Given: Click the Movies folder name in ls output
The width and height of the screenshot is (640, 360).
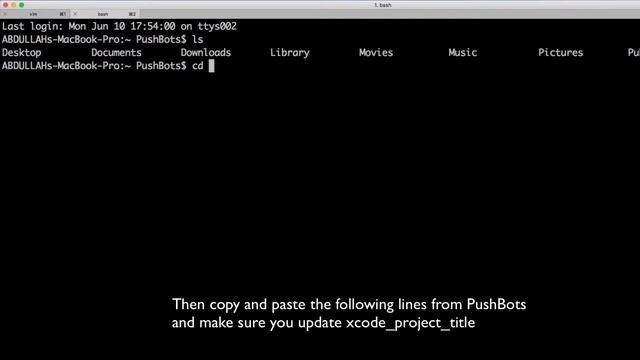Looking at the screenshot, I should (x=376, y=53).
